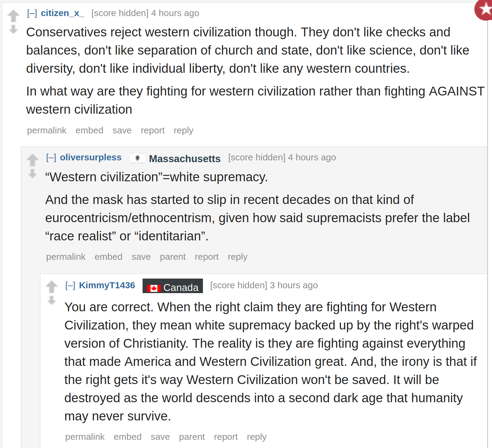
Task: Downvote oliversurpless's comment
Action: coord(32,174)
